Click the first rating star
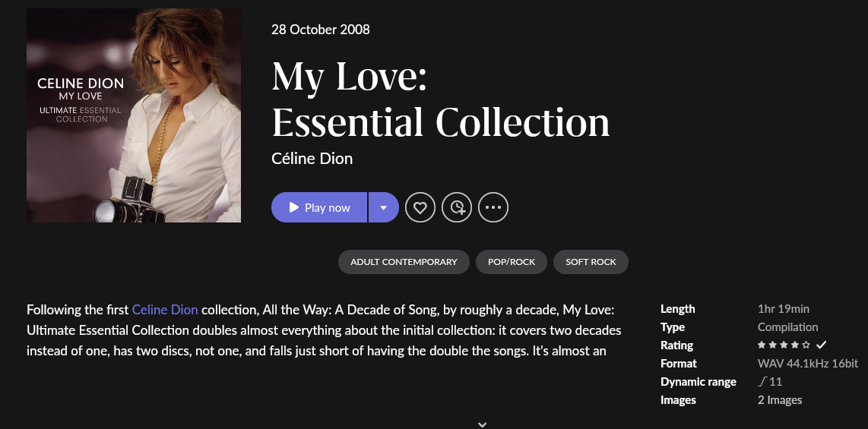 coord(762,345)
